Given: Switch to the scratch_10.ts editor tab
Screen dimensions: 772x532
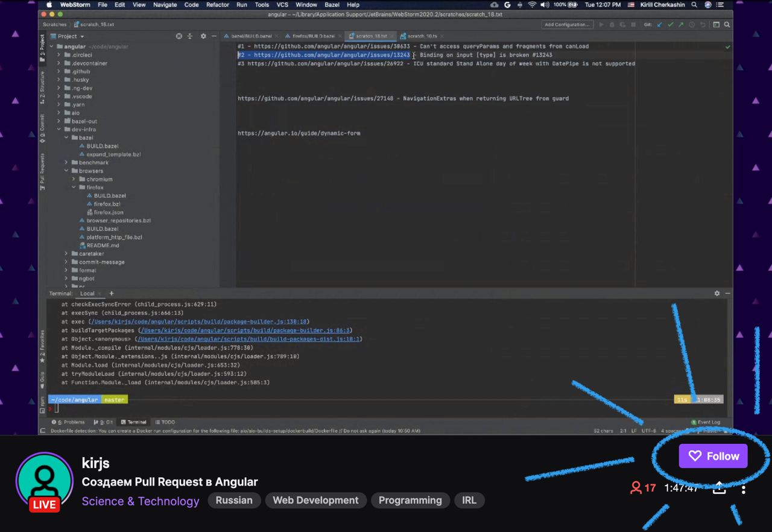Looking at the screenshot, I should [422, 36].
